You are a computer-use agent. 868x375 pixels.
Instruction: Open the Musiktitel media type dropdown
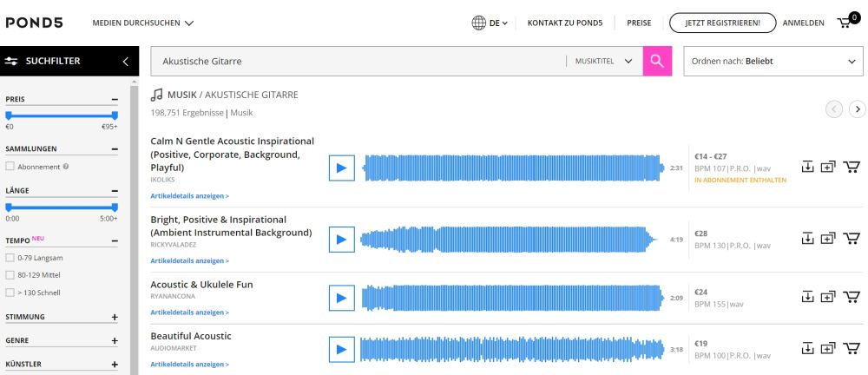pos(604,62)
